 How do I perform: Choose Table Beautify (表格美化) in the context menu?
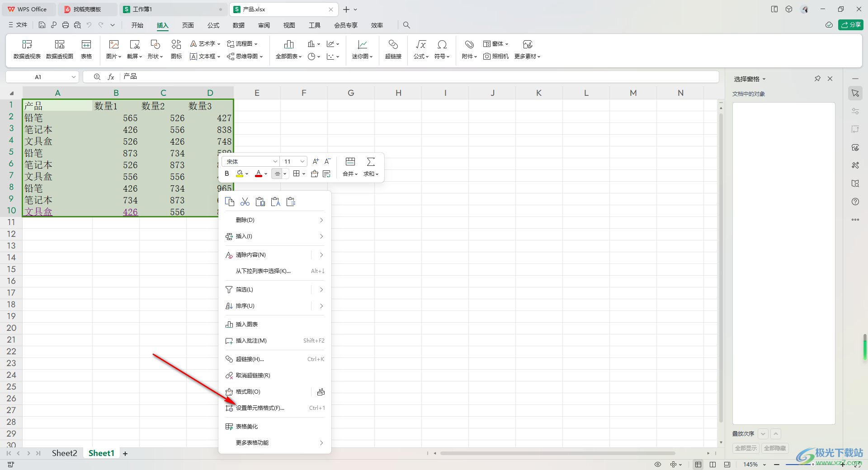[275, 427]
